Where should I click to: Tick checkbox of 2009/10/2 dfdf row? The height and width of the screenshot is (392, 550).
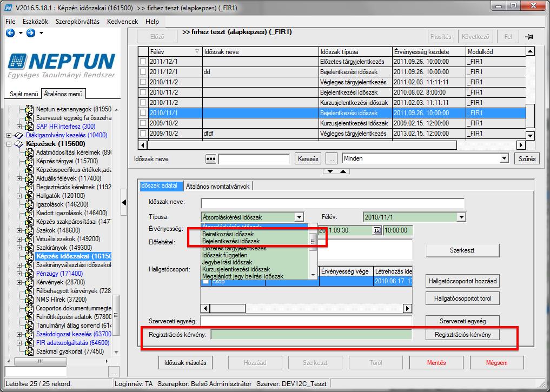pos(143,134)
